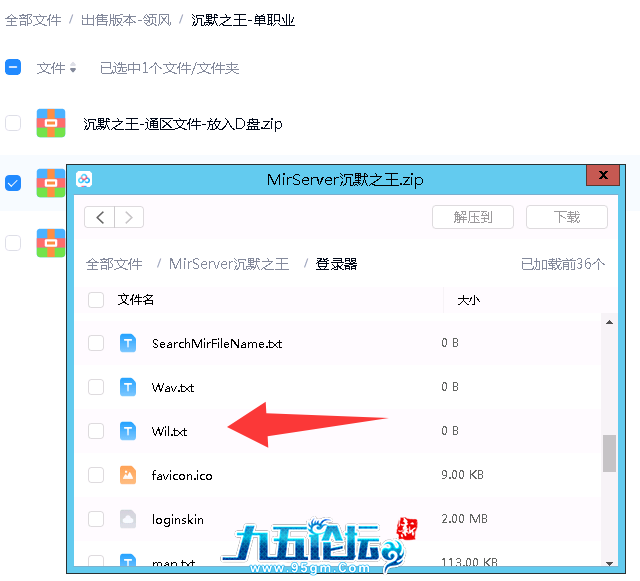
Task: Click the Baidu cloud logo in the dialog title bar
Action: pos(84,179)
